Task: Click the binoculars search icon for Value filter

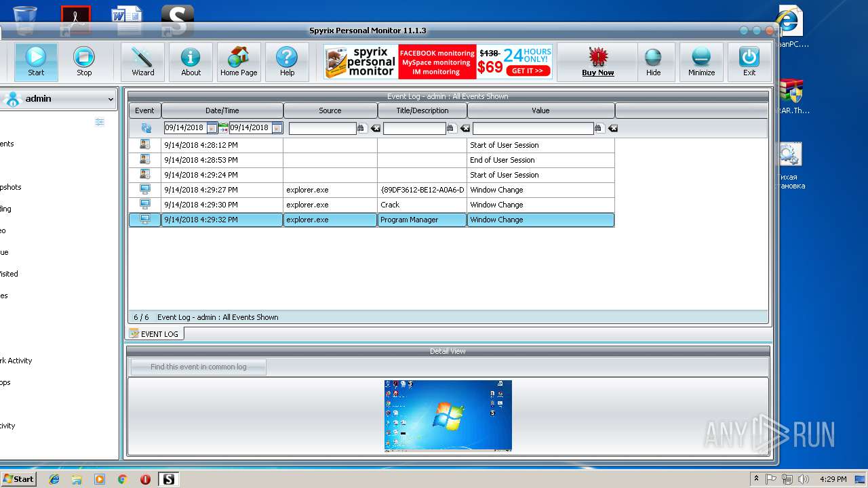Action: tap(599, 128)
